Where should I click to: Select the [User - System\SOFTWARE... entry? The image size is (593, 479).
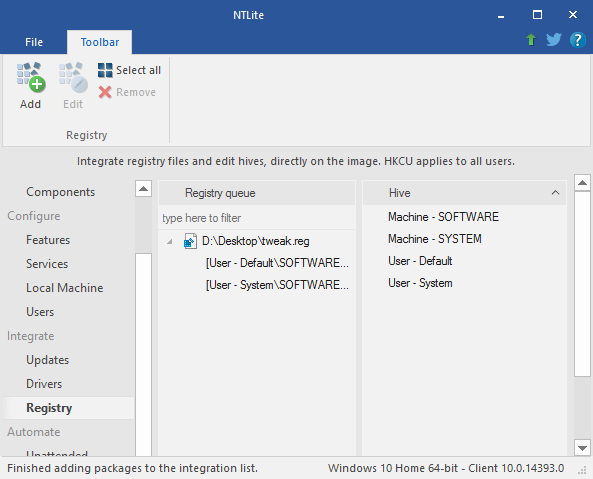pyautogui.click(x=277, y=285)
